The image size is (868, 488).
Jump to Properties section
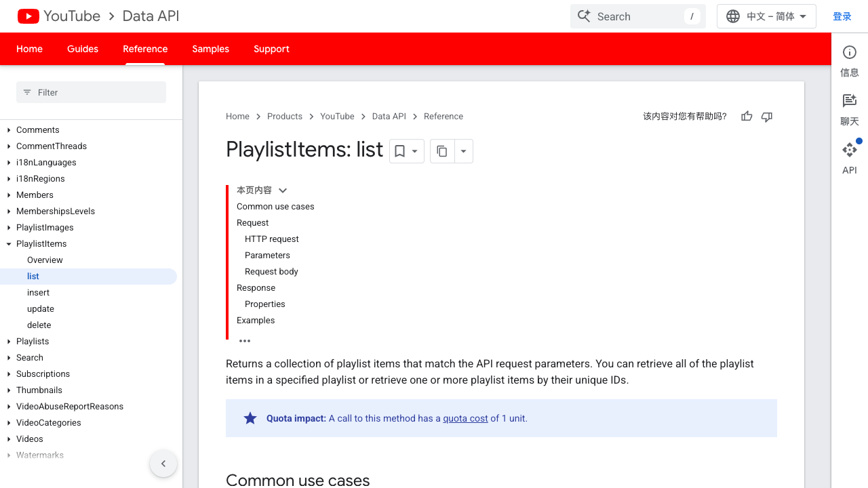coord(264,304)
